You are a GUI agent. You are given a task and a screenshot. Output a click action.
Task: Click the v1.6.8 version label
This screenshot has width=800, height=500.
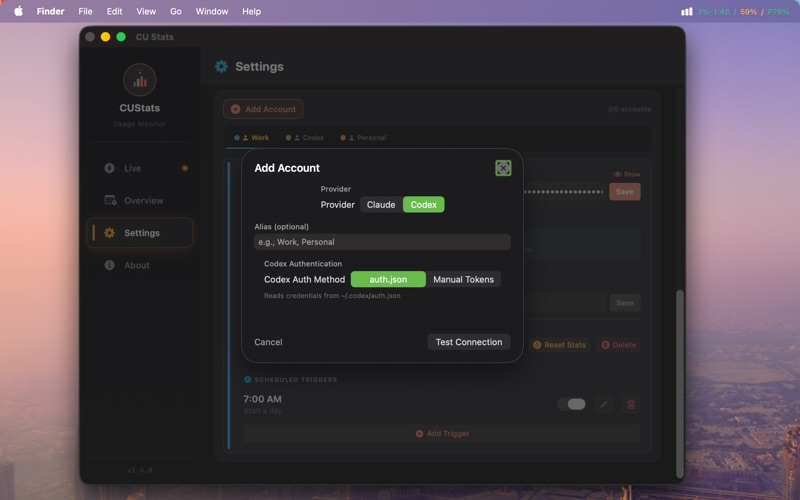140,470
